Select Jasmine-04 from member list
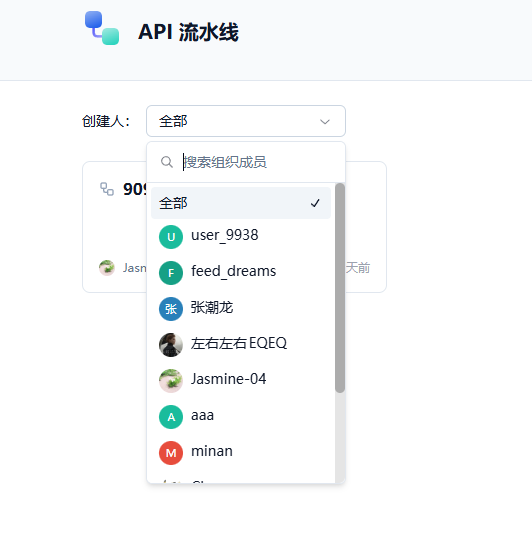This screenshot has width=532, height=550. coord(241,380)
